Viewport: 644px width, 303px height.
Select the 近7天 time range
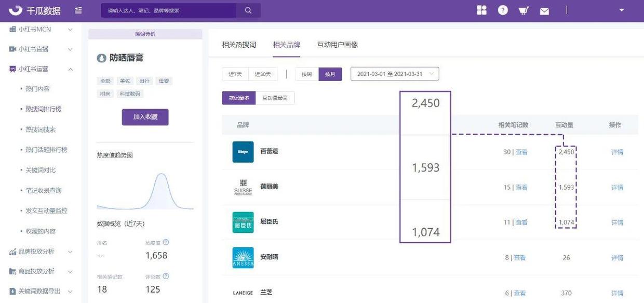[235, 74]
